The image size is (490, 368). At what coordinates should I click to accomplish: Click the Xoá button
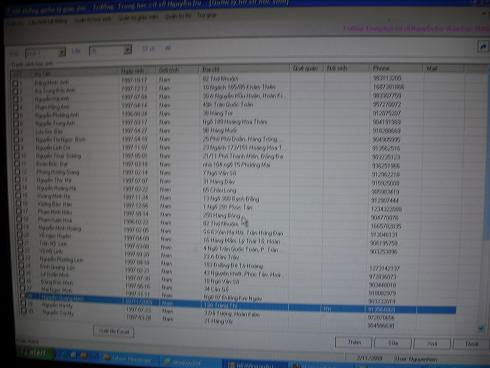(432, 344)
